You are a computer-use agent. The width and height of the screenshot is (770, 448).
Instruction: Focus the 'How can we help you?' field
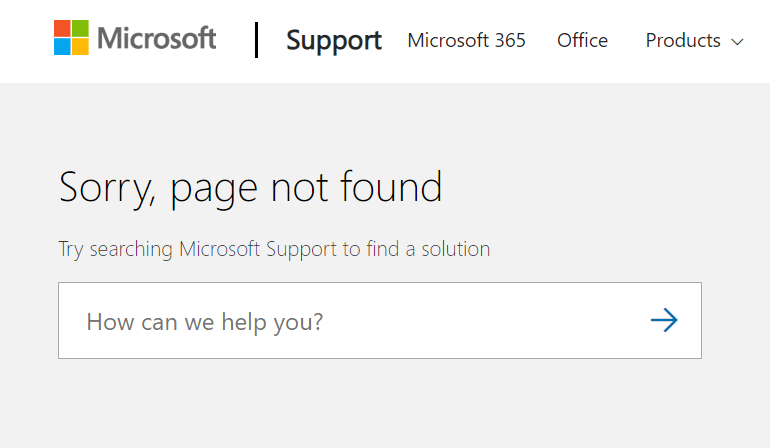[x=350, y=321]
